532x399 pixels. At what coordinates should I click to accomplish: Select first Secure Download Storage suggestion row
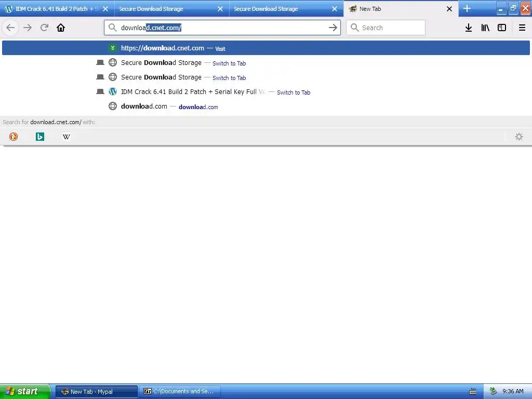click(x=266, y=63)
